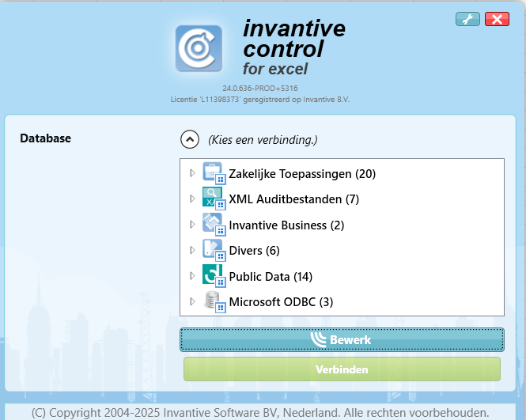The height and width of the screenshot is (420, 526).
Task: Collapse the connection list with the chevron
Action: [x=190, y=139]
